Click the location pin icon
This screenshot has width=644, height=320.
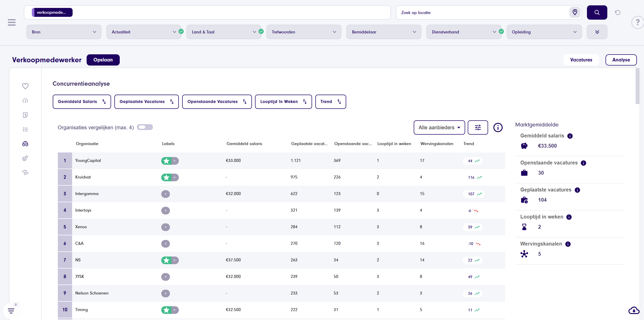pyautogui.click(x=575, y=12)
